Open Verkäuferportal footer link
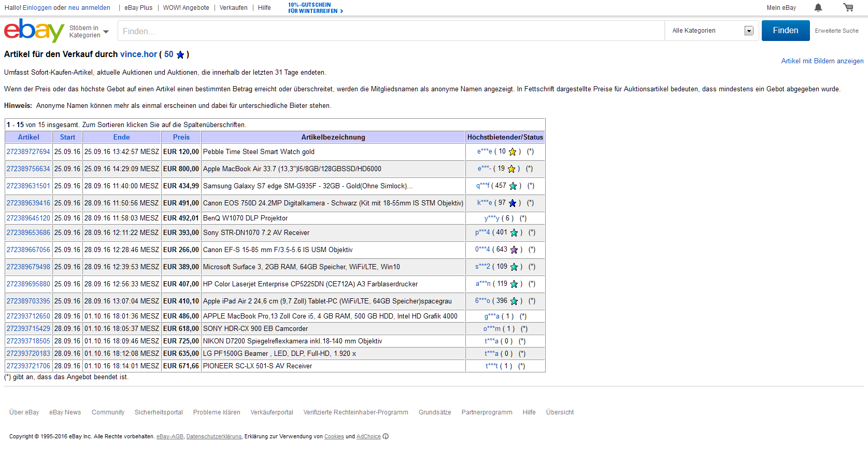Screen dimensions: 868x471 click(x=272, y=412)
